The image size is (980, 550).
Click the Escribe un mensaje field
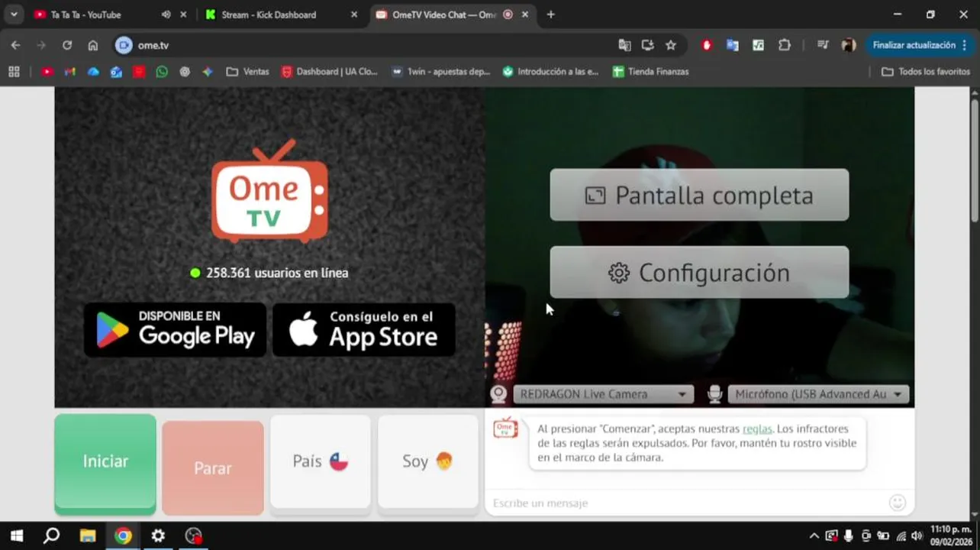click(x=687, y=503)
